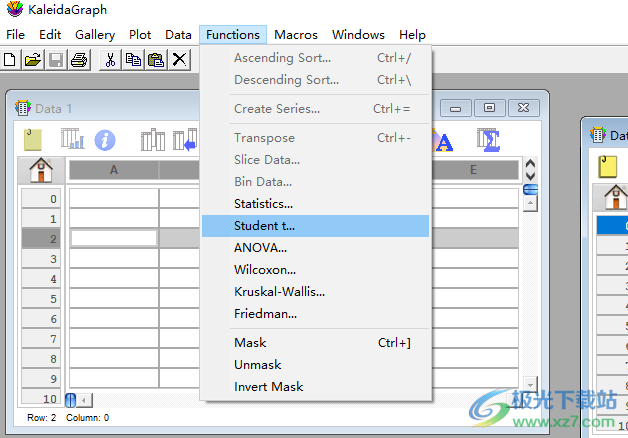Open a file using the folder icon
628x438 pixels.
click(x=32, y=60)
